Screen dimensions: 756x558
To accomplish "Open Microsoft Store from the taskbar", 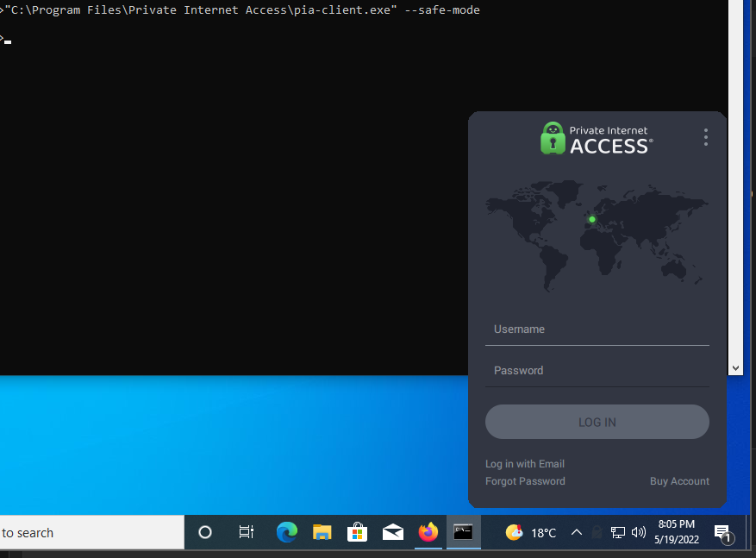I will (x=357, y=532).
